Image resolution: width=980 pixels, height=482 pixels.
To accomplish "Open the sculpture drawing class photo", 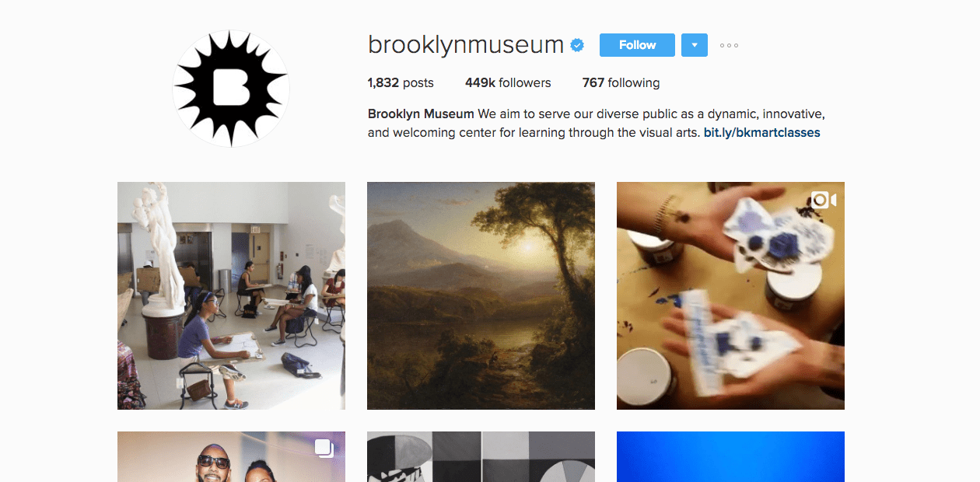I will pos(231,295).
